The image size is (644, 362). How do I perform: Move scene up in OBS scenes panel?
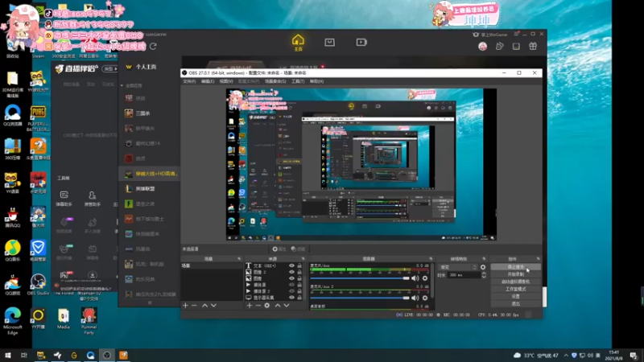click(x=204, y=306)
